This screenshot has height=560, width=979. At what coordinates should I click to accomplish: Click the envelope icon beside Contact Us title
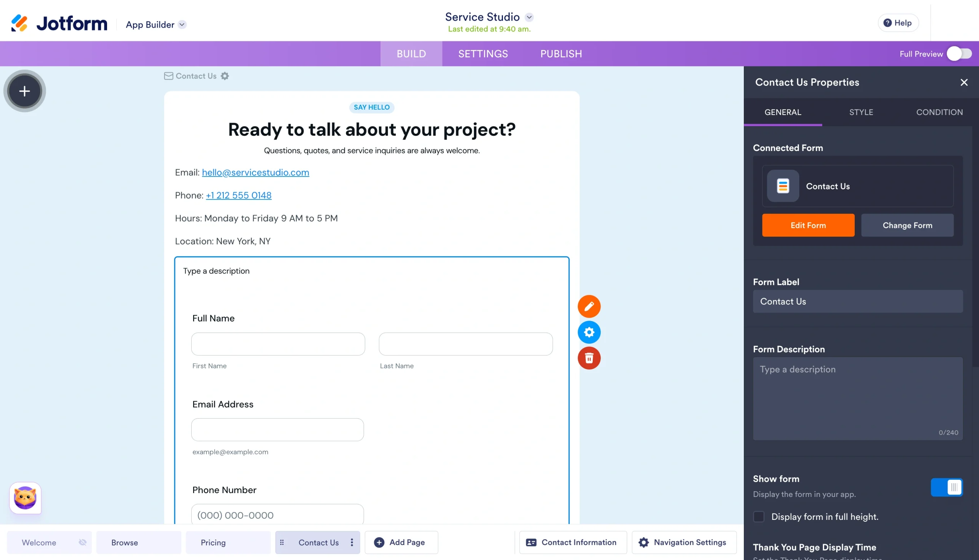tap(169, 76)
